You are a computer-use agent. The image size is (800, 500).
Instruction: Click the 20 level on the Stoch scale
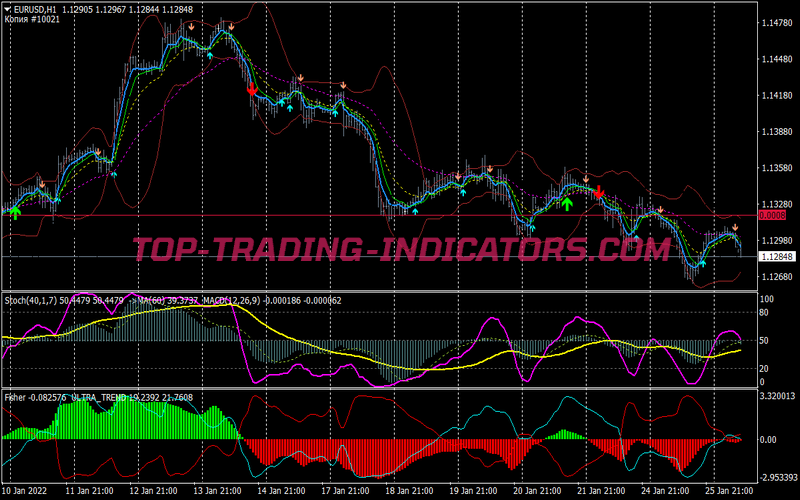click(764, 368)
